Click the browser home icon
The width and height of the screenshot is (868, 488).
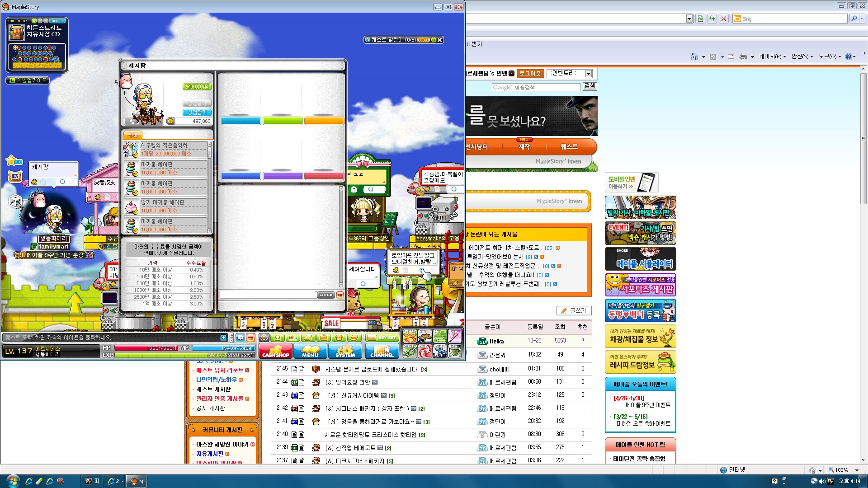[694, 56]
